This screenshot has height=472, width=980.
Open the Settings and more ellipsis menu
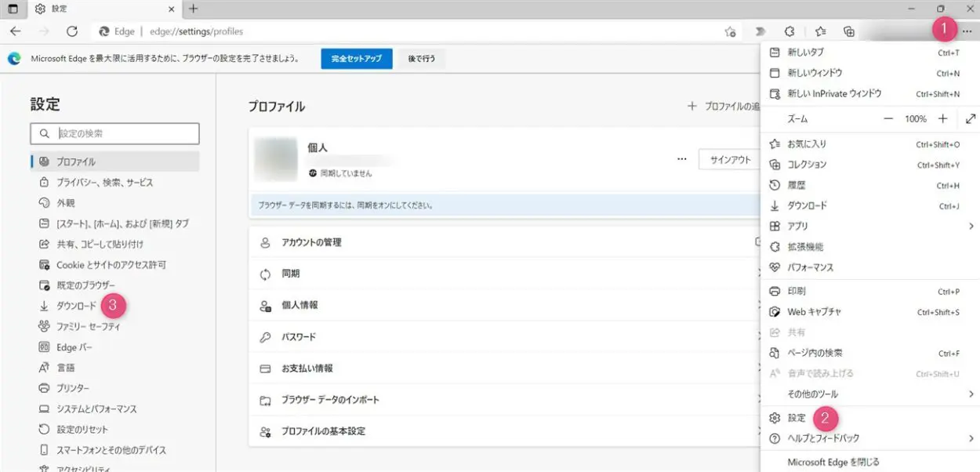click(x=967, y=31)
